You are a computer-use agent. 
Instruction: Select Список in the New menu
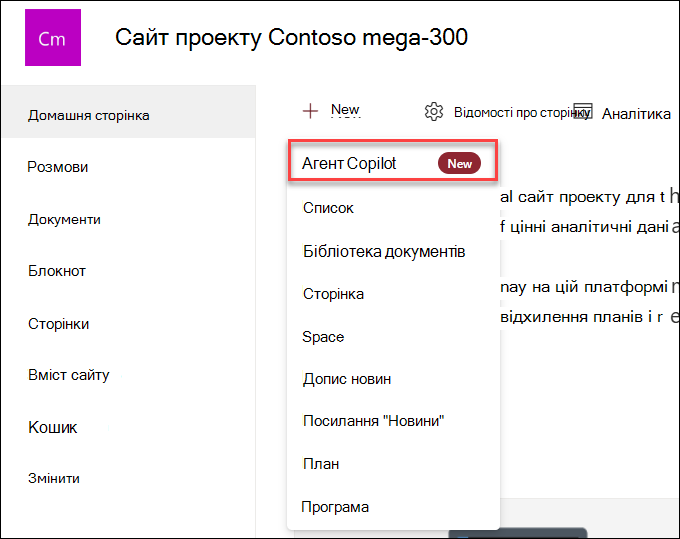(328, 208)
